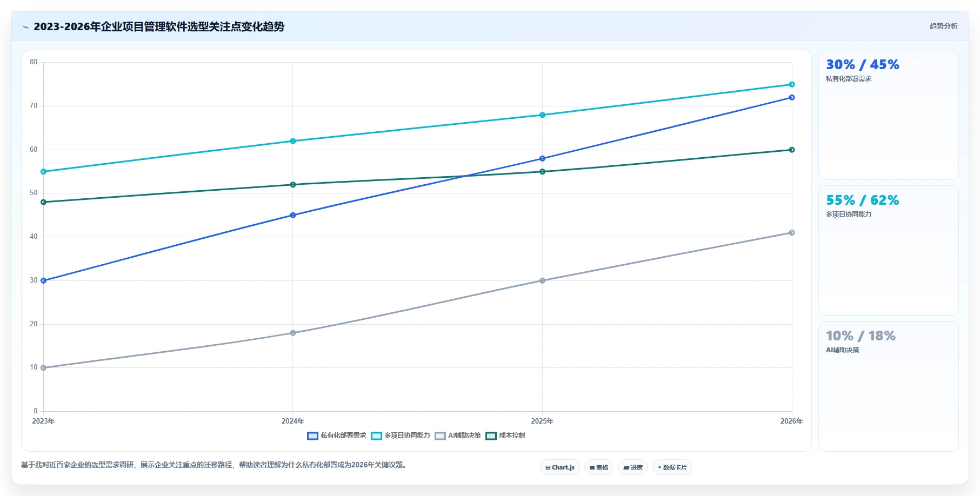Screen dimensions: 980x496
Task: Select the AI辅助决策 data point at 2025年
Action: coord(542,280)
